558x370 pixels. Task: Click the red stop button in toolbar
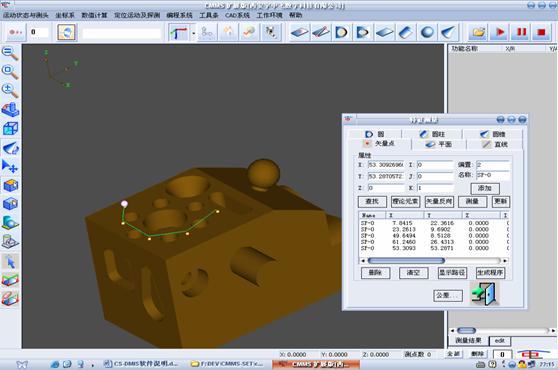pyautogui.click(x=541, y=32)
